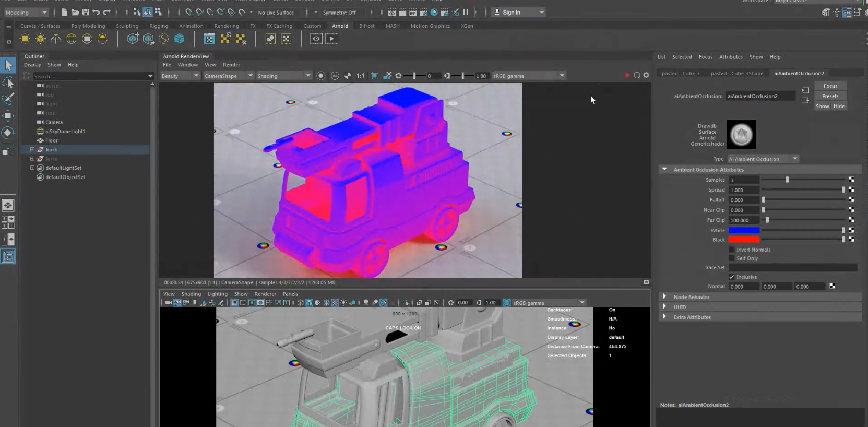The image size is (868, 427).
Task: Create an Arnold light portal from shelf
Action: point(87,39)
